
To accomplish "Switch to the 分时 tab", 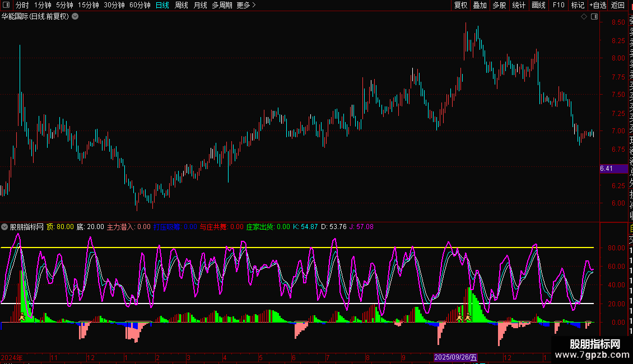I will (22, 5).
